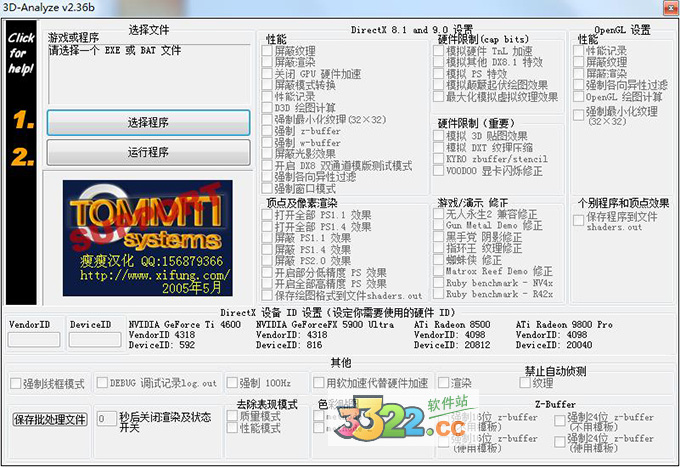Enable 模拟颠簸起伏绘图效果
Image resolution: width=680 pixels, height=467 pixels.
(x=438, y=85)
